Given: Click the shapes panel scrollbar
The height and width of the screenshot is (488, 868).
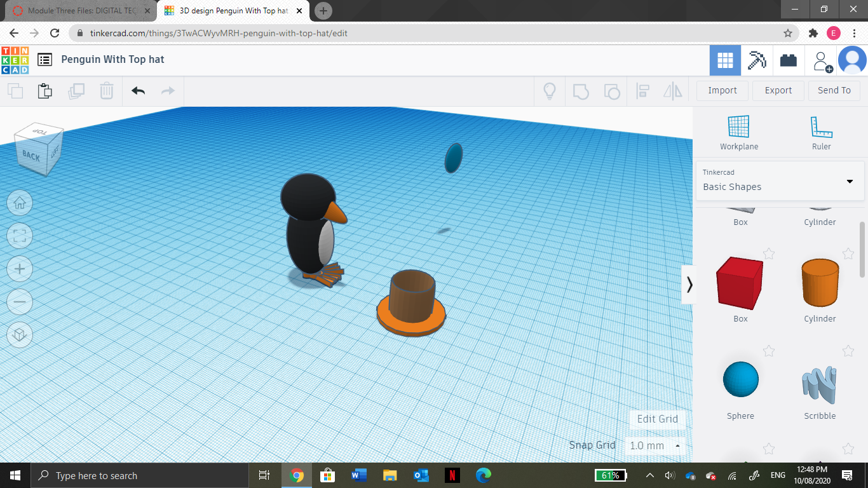Looking at the screenshot, I should pos(862,249).
